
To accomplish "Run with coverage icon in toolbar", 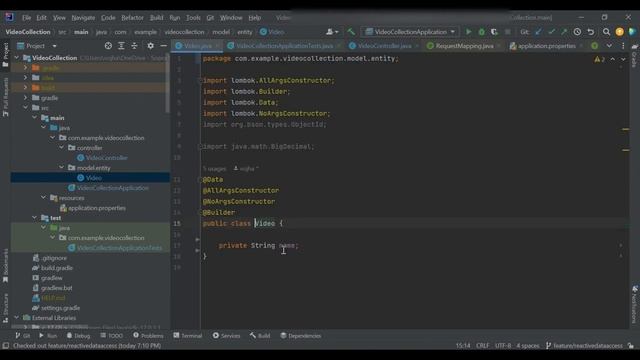I will [494, 32].
